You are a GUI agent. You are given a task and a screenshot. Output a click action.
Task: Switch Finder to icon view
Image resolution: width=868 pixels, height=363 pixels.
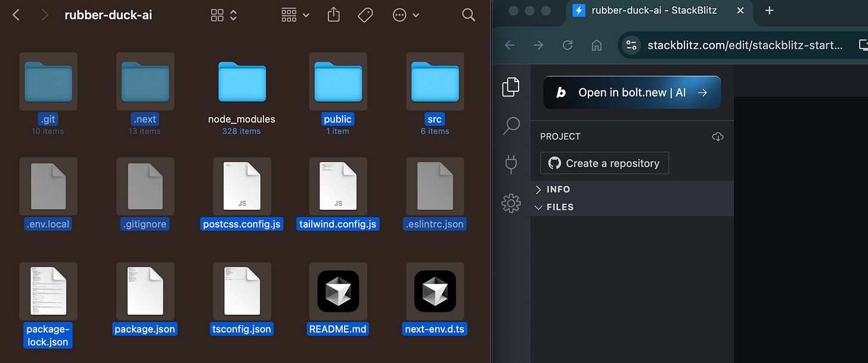pos(218,15)
